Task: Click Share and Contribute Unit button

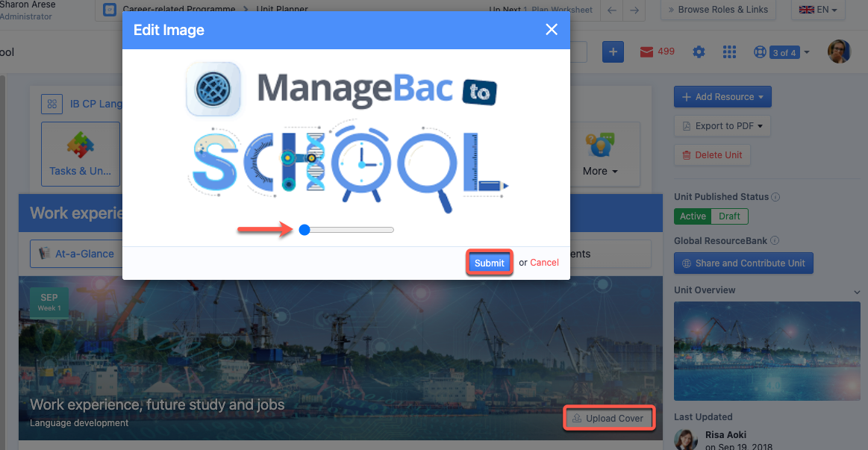Action: tap(743, 263)
